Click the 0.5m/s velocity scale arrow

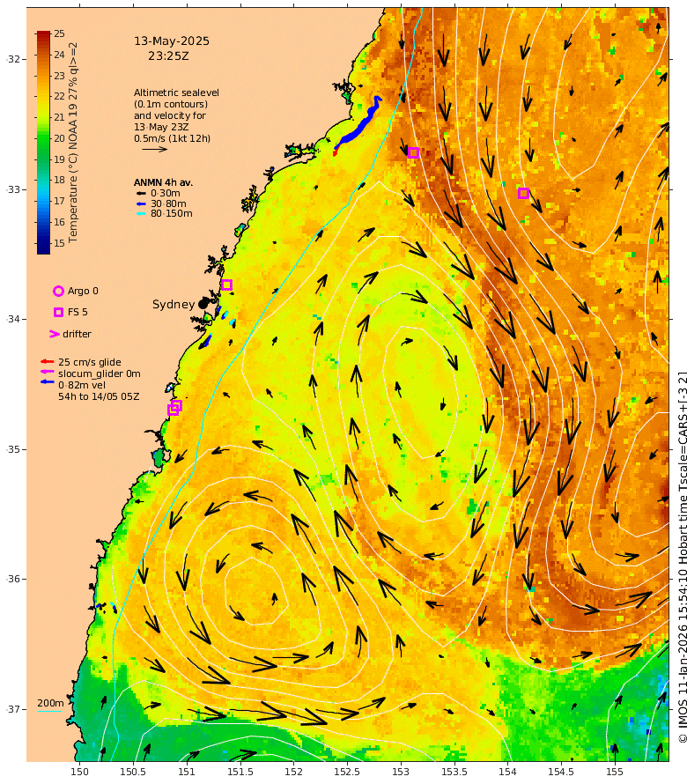click(154, 149)
